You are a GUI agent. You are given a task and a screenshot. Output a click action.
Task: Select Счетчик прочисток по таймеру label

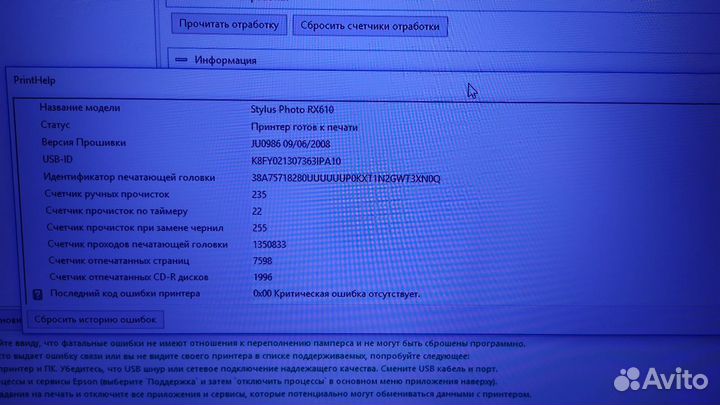[x=117, y=211]
